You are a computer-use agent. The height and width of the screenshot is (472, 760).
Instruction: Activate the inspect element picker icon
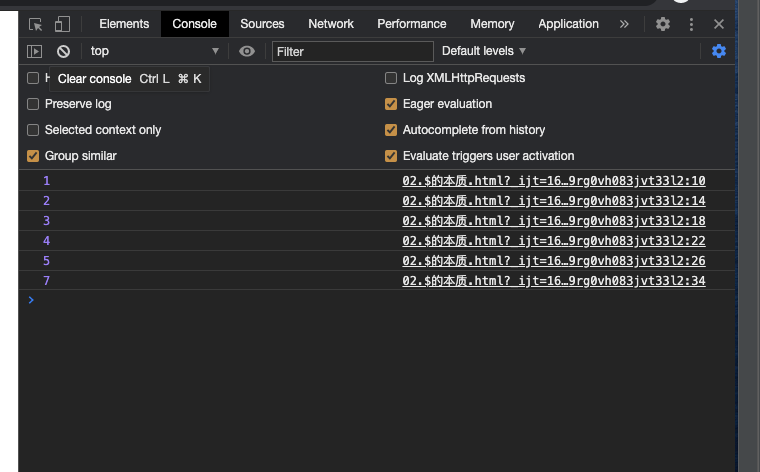click(x=35, y=24)
